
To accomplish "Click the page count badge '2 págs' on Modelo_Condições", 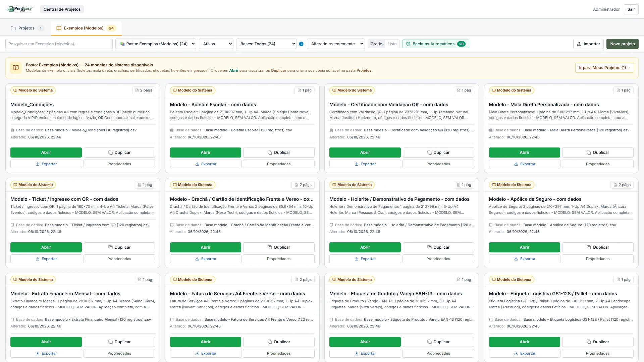I will [x=144, y=90].
